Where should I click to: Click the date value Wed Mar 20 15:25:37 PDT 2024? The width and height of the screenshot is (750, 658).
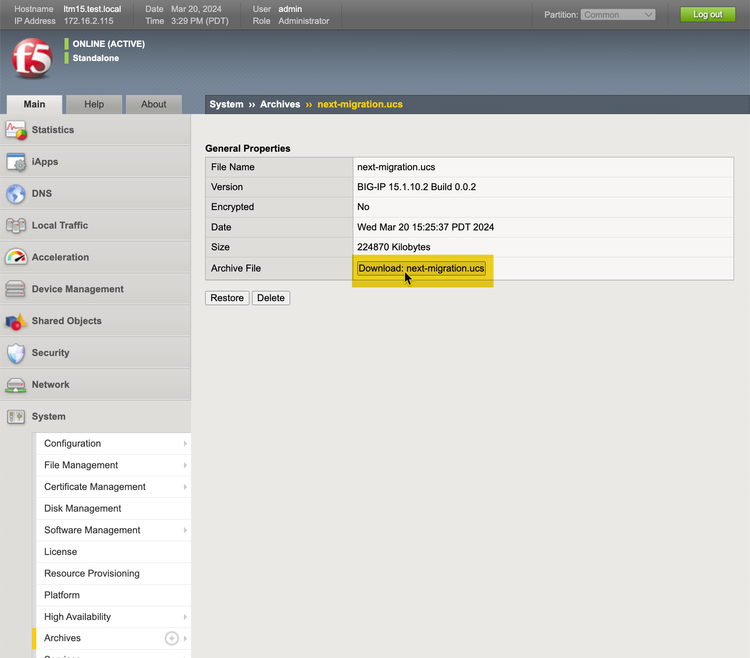pyautogui.click(x=425, y=227)
